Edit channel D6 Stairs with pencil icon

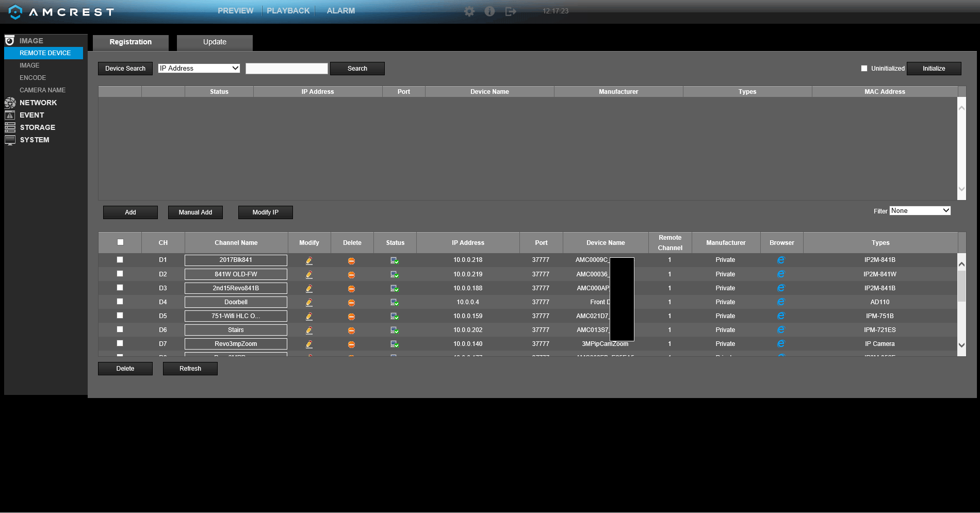coord(309,330)
